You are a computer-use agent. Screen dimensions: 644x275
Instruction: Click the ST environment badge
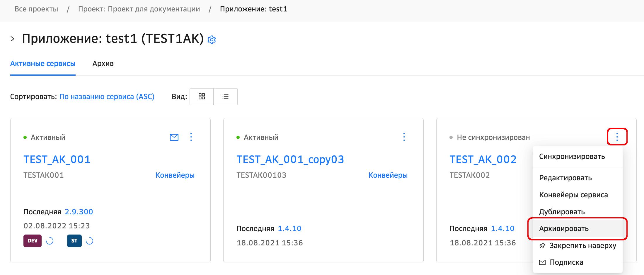click(x=74, y=241)
